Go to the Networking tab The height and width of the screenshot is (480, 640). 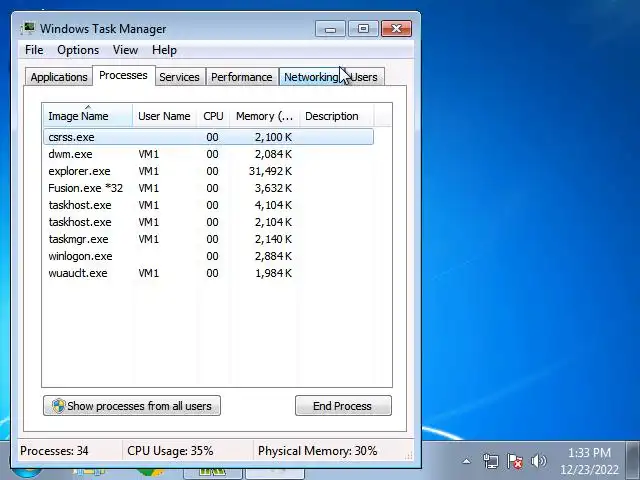tap(311, 77)
